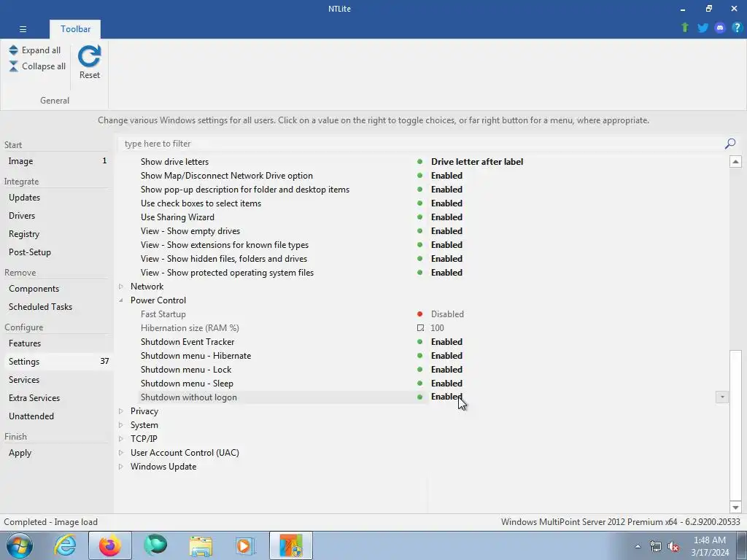The width and height of the screenshot is (747, 560).
Task: Show hidden system tray icons arrow
Action: pyautogui.click(x=638, y=546)
